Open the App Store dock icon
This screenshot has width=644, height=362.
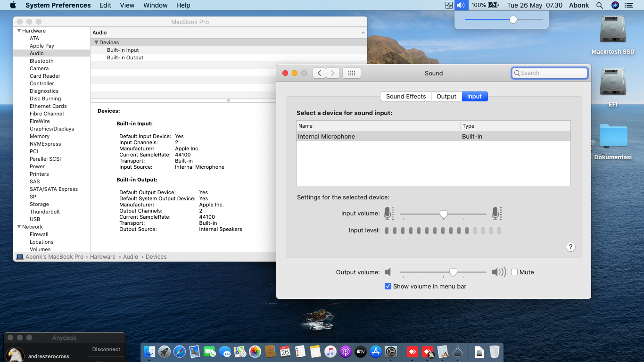pos(375,352)
